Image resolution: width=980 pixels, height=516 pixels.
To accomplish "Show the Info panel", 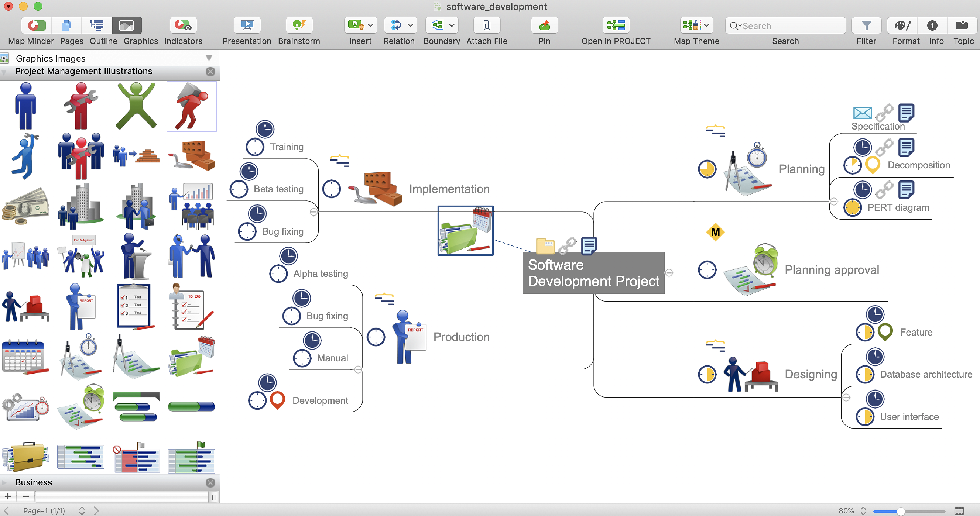I will point(932,25).
